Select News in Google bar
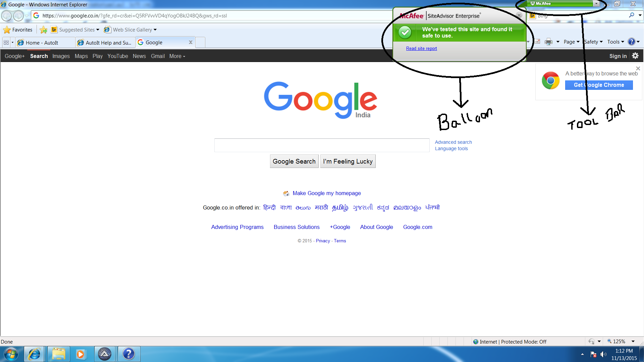Image resolution: width=644 pixels, height=362 pixels. point(139,56)
